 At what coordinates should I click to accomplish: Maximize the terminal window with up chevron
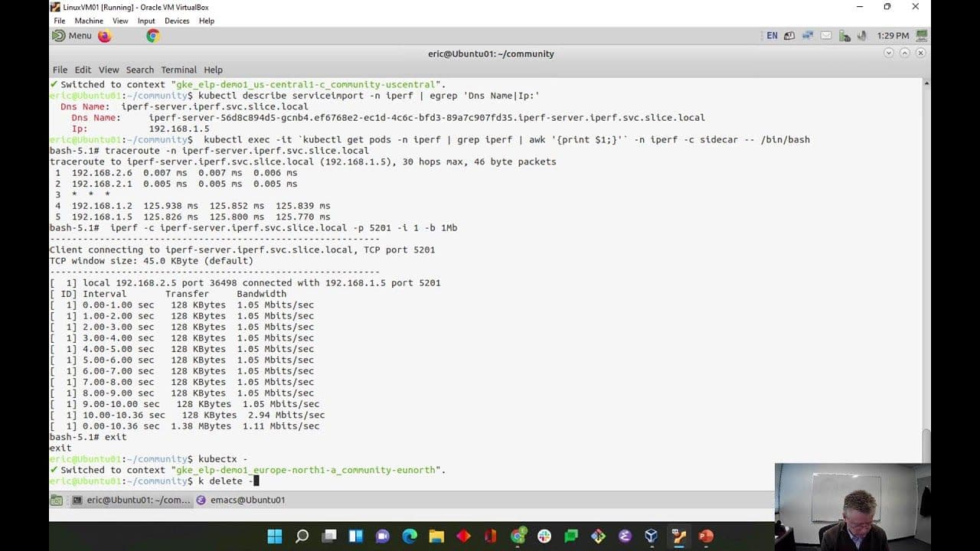point(905,53)
